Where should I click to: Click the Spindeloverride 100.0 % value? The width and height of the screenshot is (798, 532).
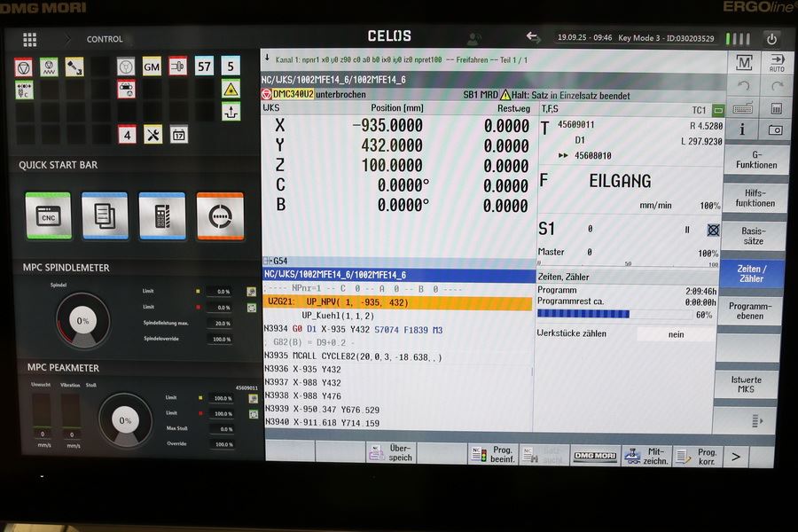pos(222,339)
